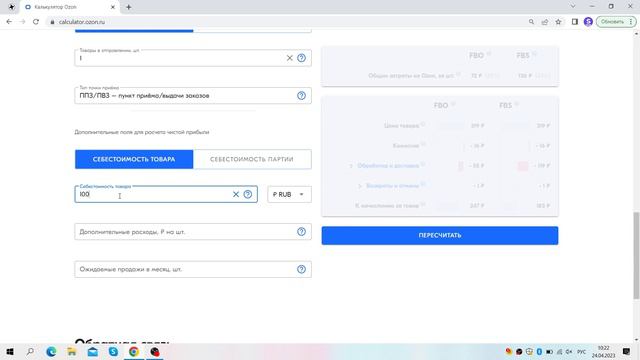This screenshot has height=360, width=640.
Task: Click the pinned tab star icon
Action: point(11,7)
